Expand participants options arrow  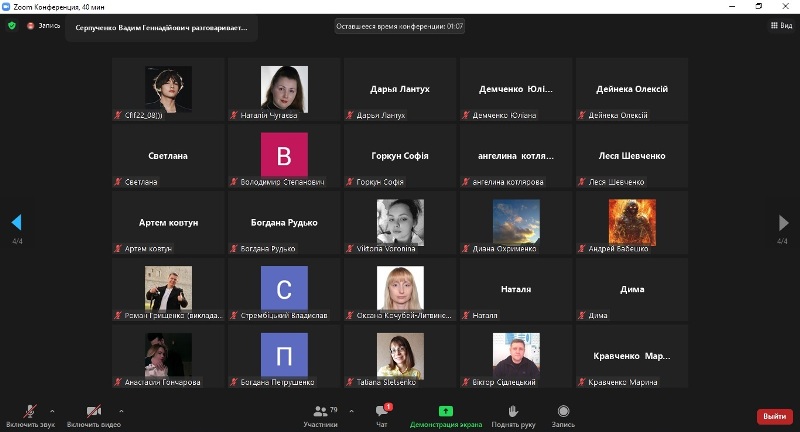352,411
